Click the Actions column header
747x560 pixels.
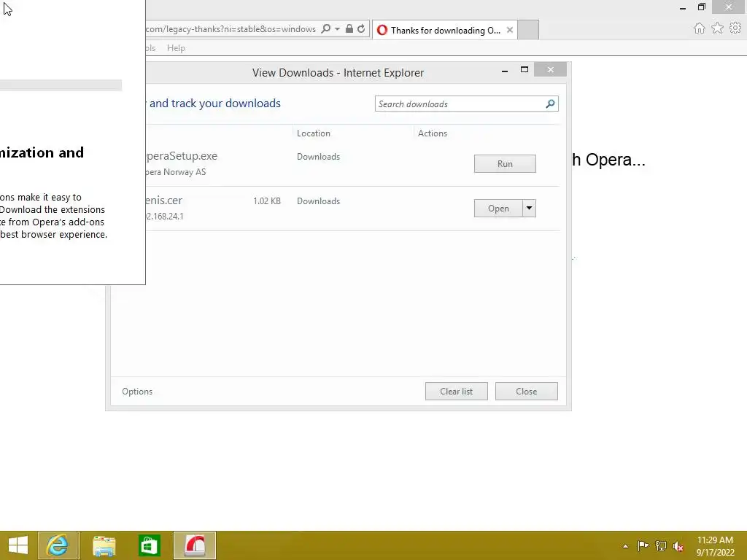coord(433,133)
